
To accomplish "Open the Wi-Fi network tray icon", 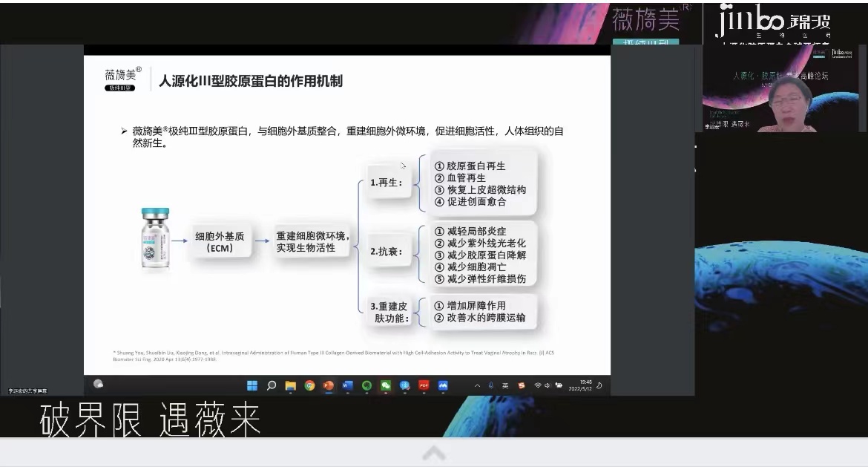I will pyautogui.click(x=538, y=385).
